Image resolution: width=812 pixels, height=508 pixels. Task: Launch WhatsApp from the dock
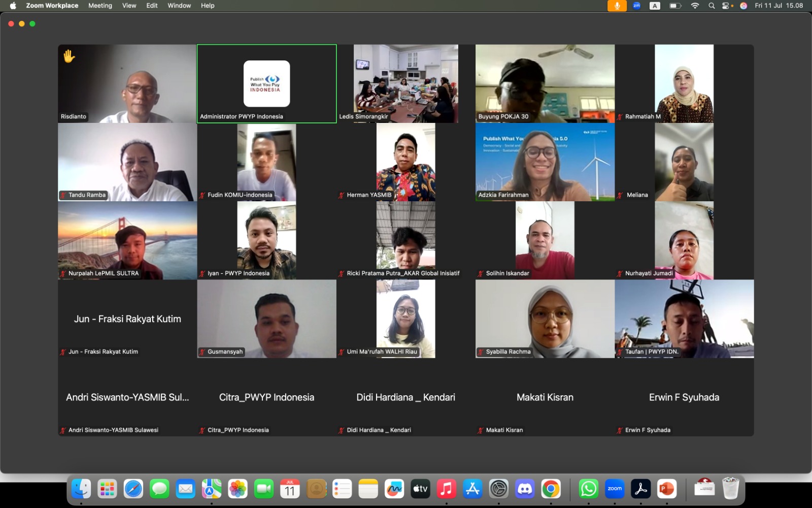point(588,489)
